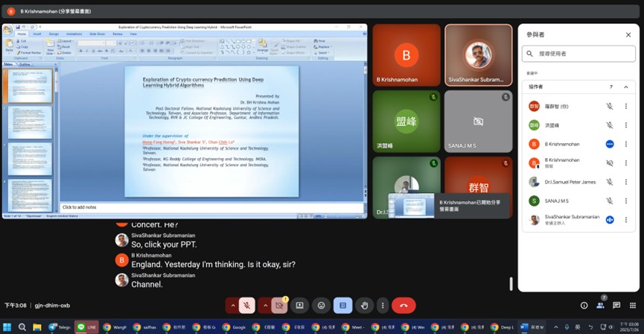Image resolution: width=644 pixels, height=334 pixels.
Task: Open the meeting details info icon
Action: (x=584, y=305)
